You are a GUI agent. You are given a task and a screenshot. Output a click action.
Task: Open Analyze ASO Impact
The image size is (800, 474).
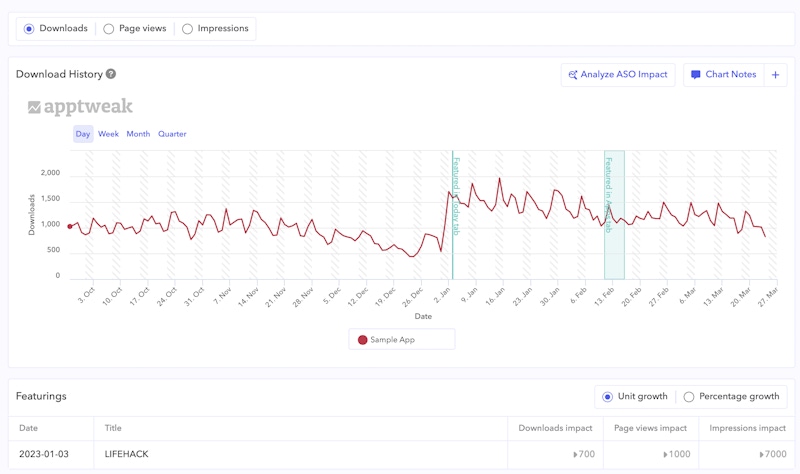point(618,75)
